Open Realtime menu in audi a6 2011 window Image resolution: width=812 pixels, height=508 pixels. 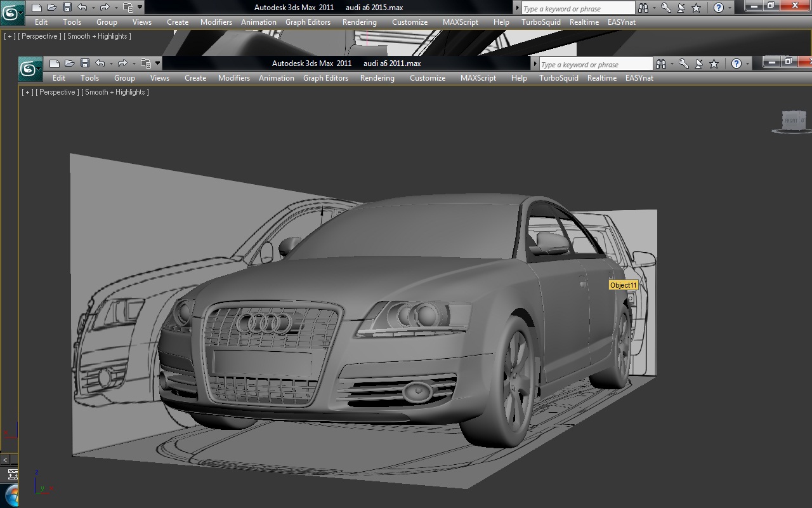coord(602,78)
